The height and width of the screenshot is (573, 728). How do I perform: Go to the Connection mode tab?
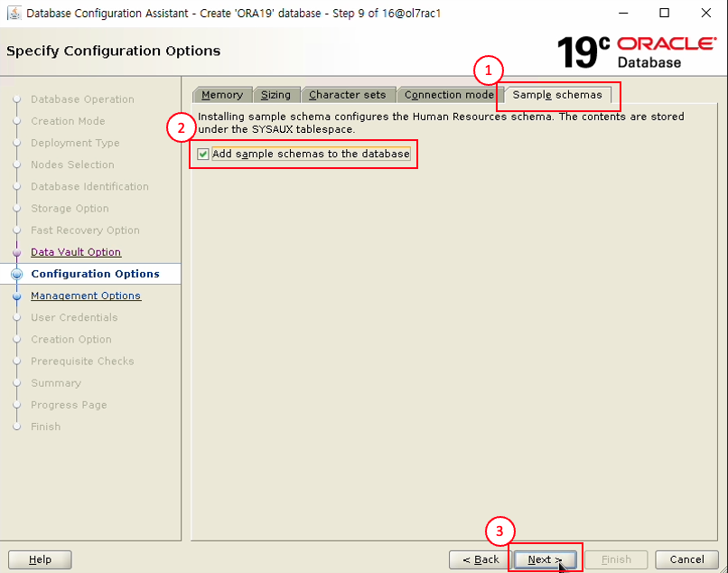[x=449, y=95]
